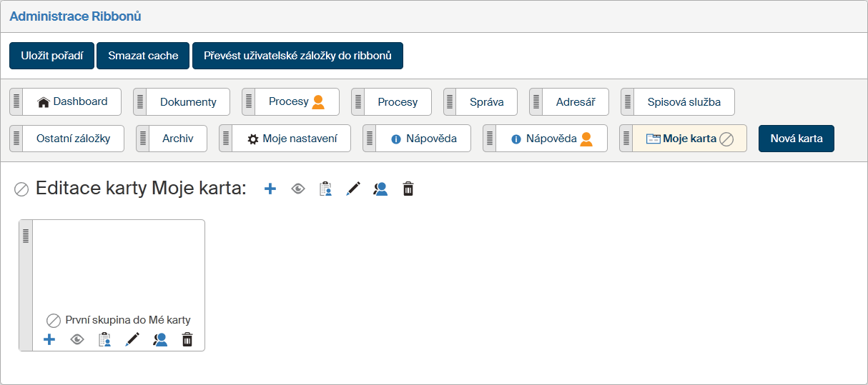Image resolution: width=868 pixels, height=385 pixels.
Task: Click the Uložit pořadí button
Action: [x=51, y=56]
